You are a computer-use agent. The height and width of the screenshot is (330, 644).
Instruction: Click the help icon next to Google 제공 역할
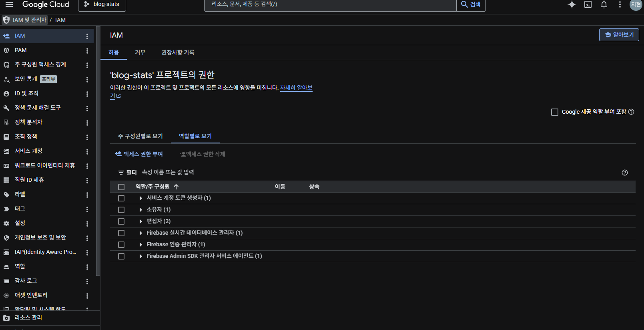click(x=631, y=112)
